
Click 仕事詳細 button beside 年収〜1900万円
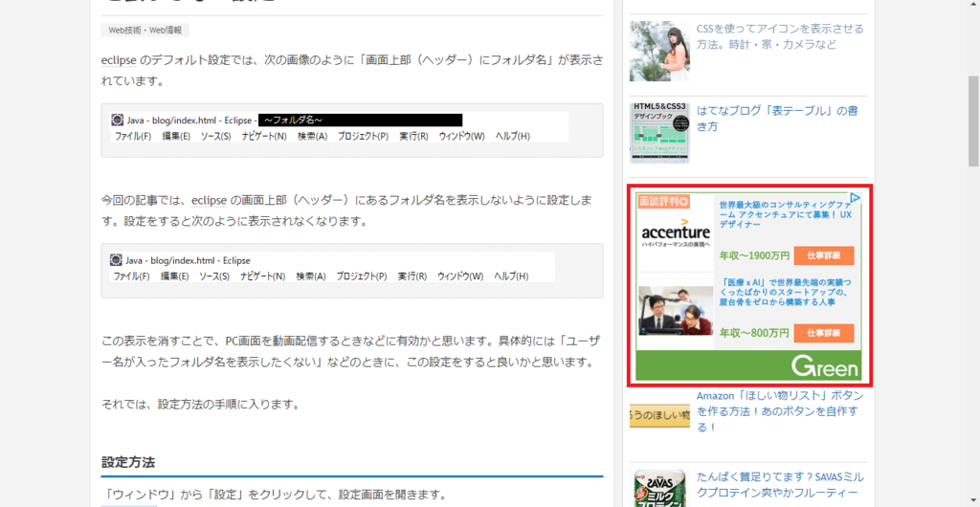[824, 255]
